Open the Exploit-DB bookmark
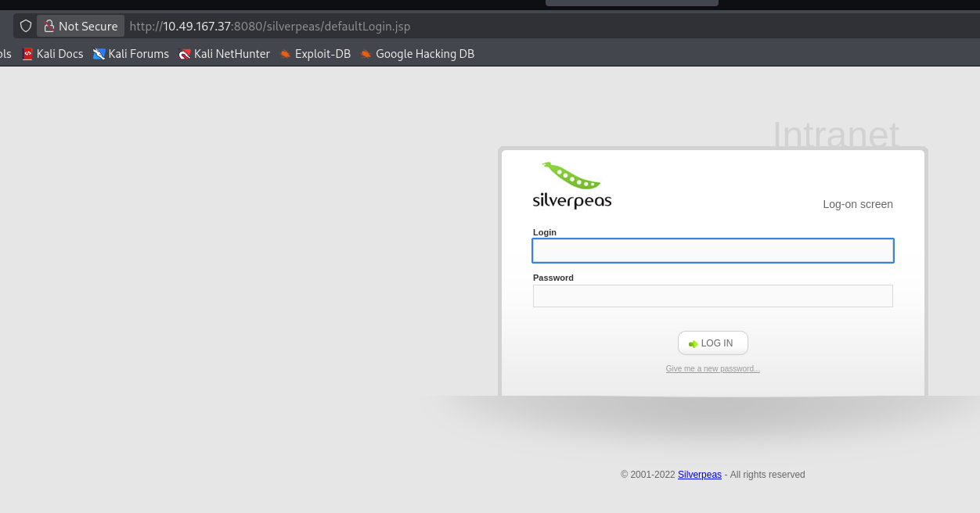Image resolution: width=980 pixels, height=513 pixels. (x=315, y=54)
